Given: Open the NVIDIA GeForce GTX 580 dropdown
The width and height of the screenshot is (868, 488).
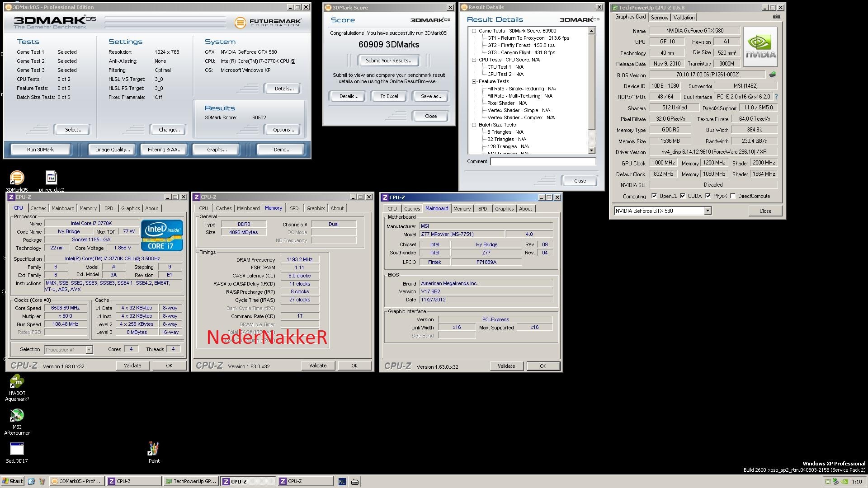Looking at the screenshot, I should (x=708, y=211).
